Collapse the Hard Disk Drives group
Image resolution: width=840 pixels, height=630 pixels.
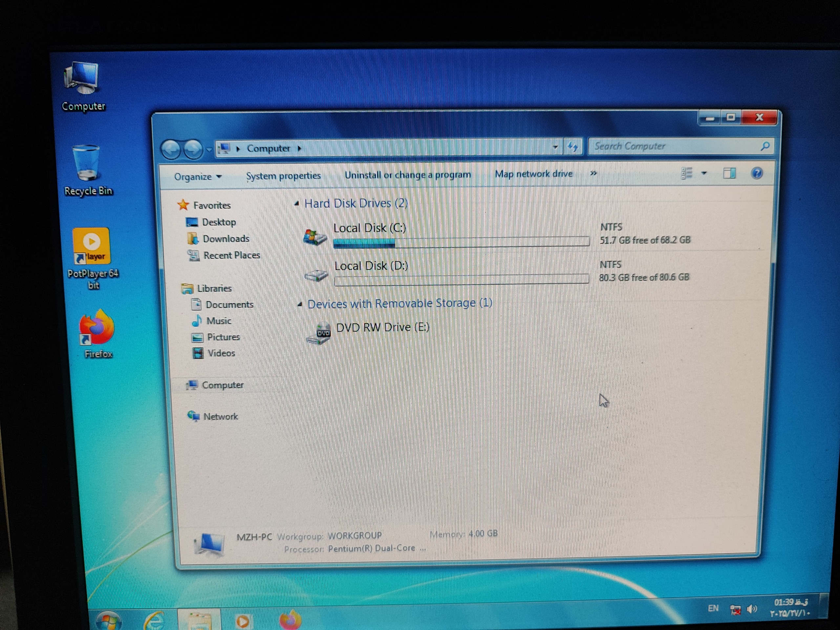[x=297, y=204]
